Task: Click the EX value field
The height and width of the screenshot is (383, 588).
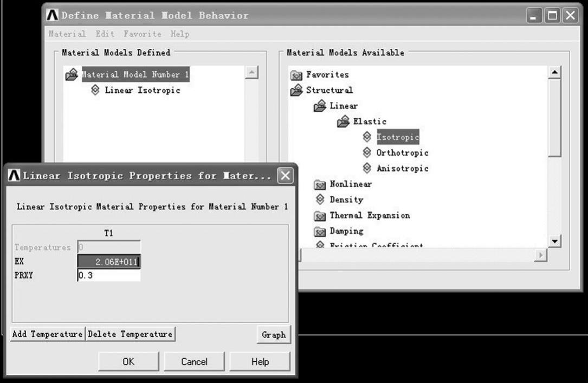Action: point(109,261)
